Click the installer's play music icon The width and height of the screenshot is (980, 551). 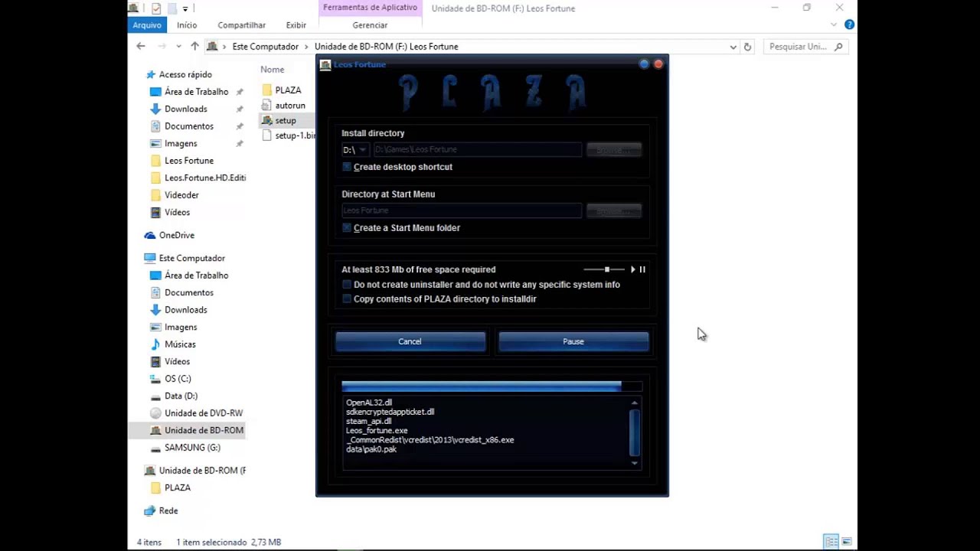pos(633,269)
